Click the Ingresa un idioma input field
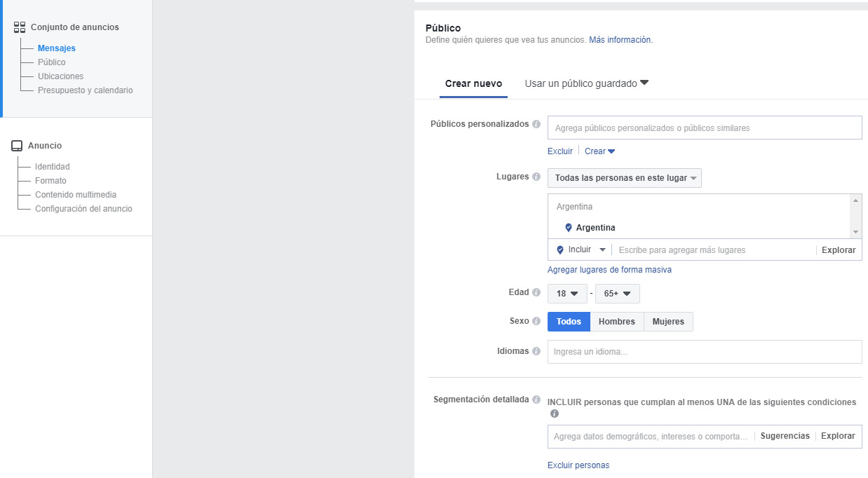This screenshot has height=478, width=868. 704,352
